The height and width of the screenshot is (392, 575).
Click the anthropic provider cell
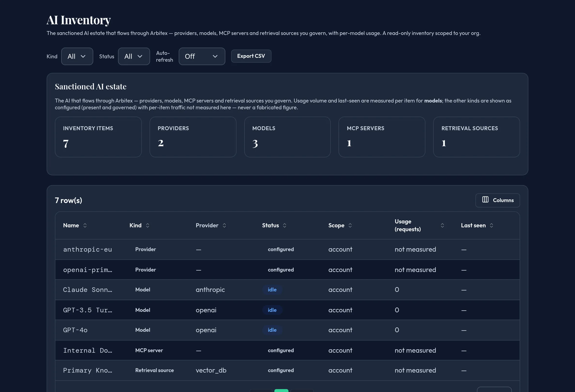point(210,290)
